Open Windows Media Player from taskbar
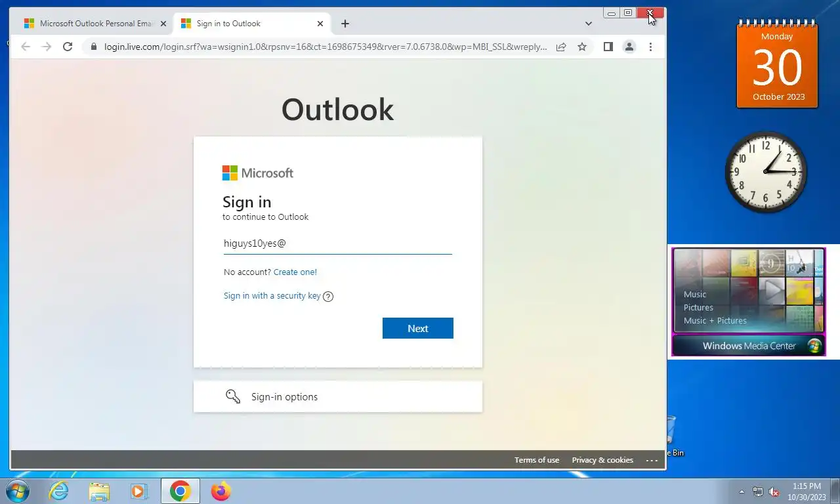This screenshot has width=840, height=504. (138, 491)
